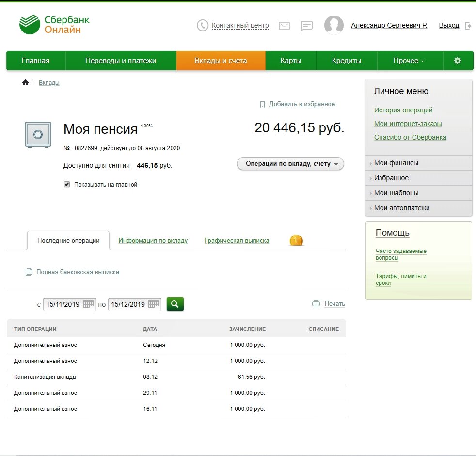The height and width of the screenshot is (456, 476).
Task: Click 'ДАТА' column header
Action: click(150, 329)
